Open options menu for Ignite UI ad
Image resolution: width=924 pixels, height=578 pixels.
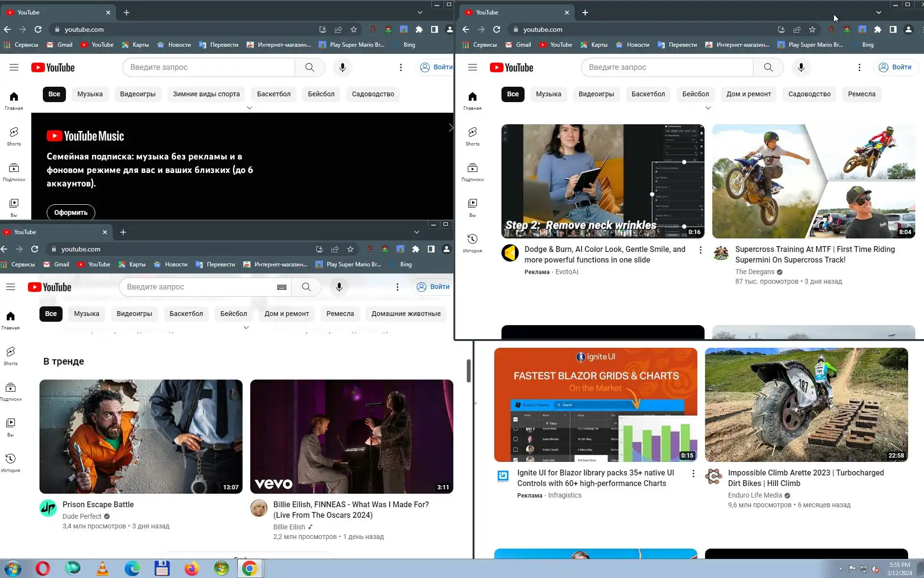(x=693, y=473)
